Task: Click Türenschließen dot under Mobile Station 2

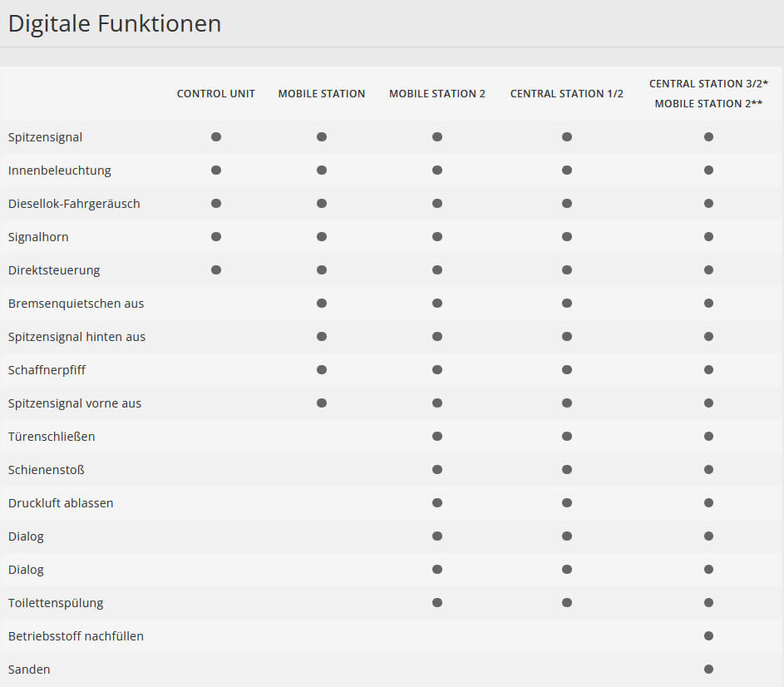Action: pyautogui.click(x=437, y=436)
